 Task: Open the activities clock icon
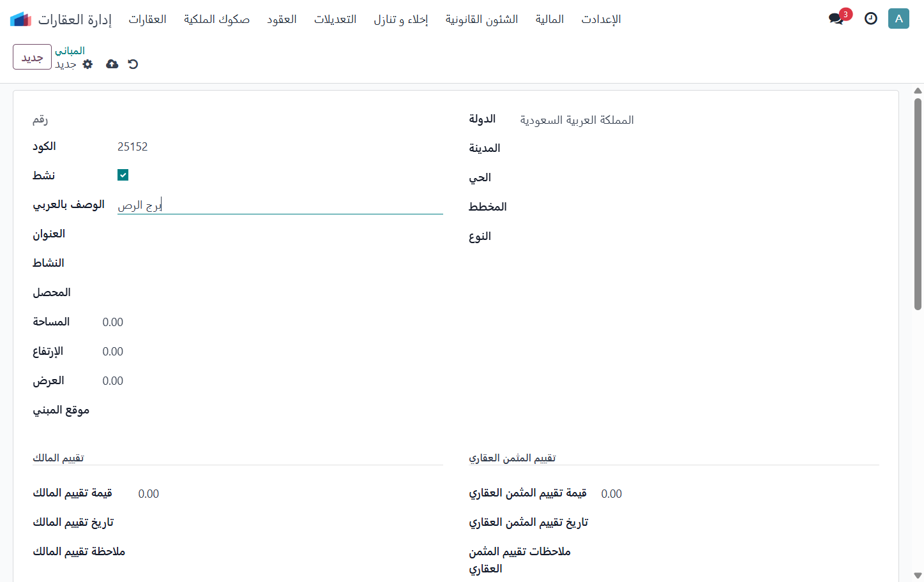pyautogui.click(x=871, y=19)
